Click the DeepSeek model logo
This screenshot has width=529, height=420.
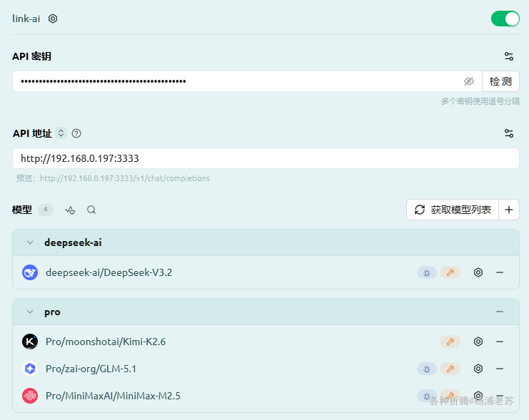coord(30,272)
